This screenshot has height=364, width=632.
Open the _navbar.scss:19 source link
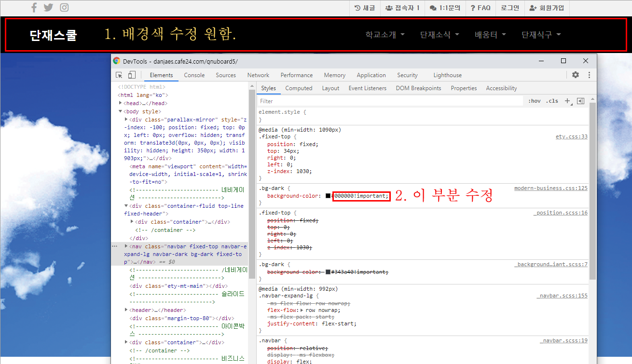(x=563, y=341)
